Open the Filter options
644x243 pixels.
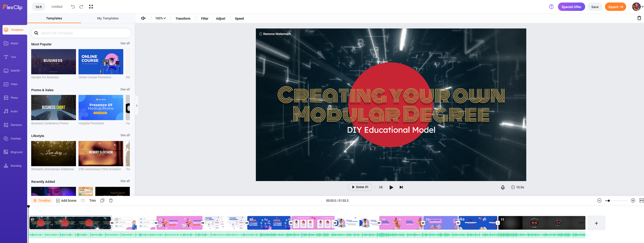pyautogui.click(x=204, y=19)
